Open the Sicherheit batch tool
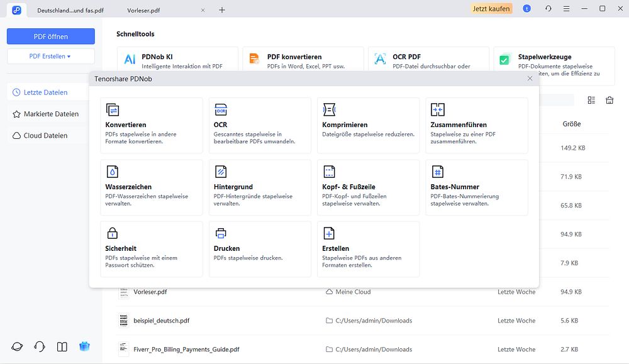629x364 pixels. tap(152, 249)
